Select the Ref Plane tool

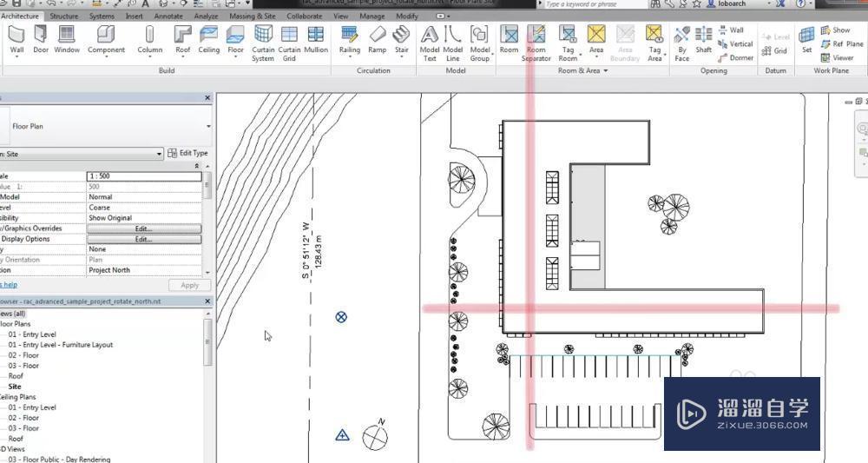[x=842, y=43]
